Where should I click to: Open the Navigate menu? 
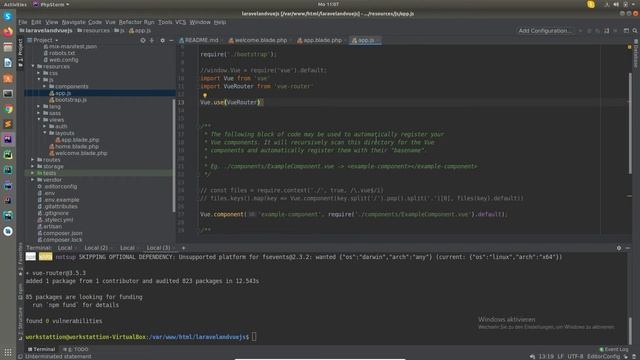(73, 22)
